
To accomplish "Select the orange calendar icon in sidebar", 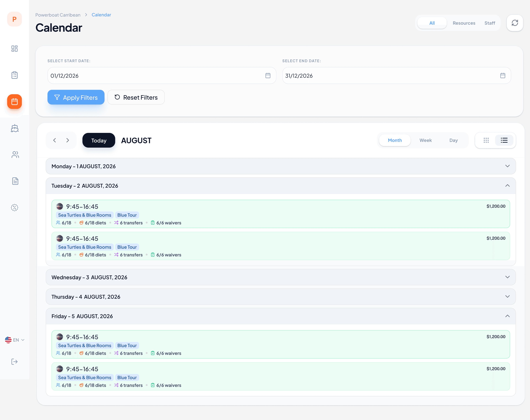I will (x=14, y=101).
